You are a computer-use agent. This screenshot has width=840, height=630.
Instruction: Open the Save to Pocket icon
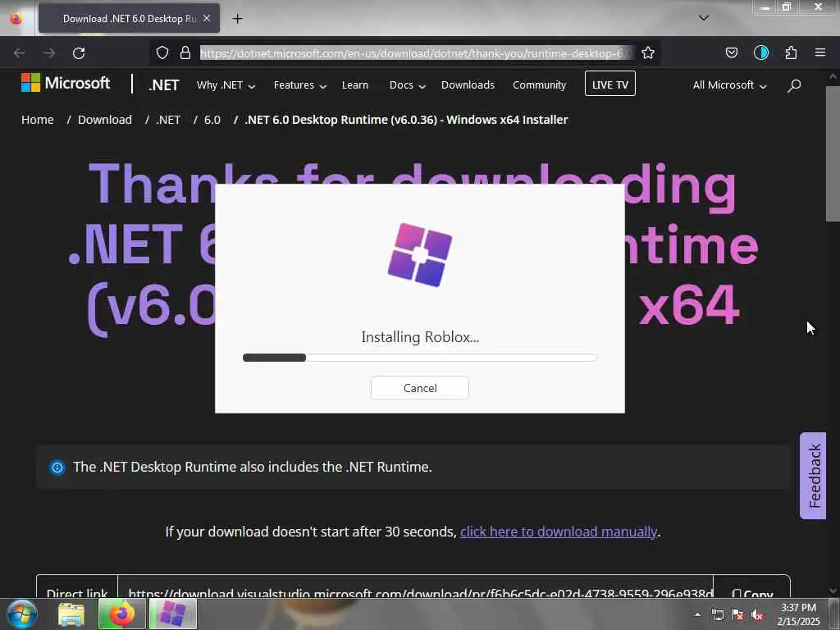pos(731,52)
